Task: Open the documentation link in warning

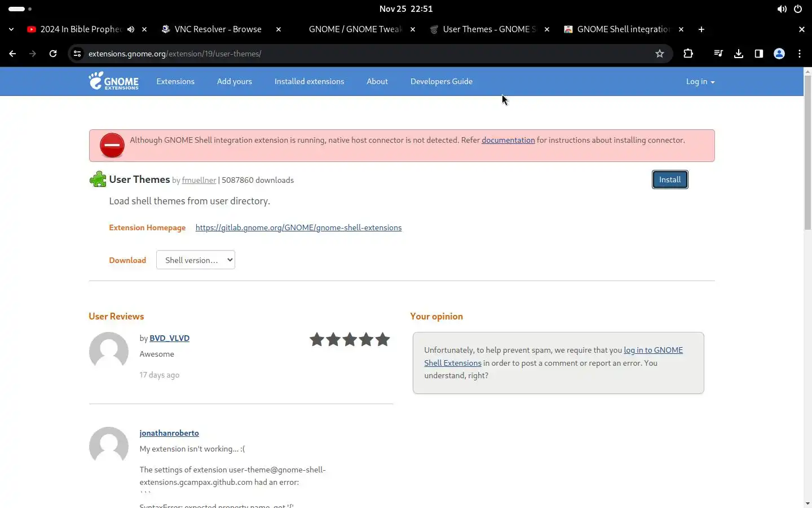Action: [508, 140]
